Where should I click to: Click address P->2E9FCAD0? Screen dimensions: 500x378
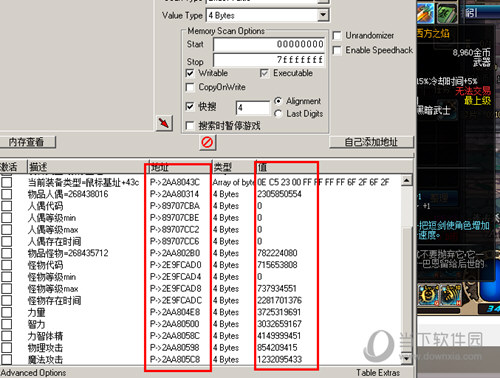pos(176,265)
